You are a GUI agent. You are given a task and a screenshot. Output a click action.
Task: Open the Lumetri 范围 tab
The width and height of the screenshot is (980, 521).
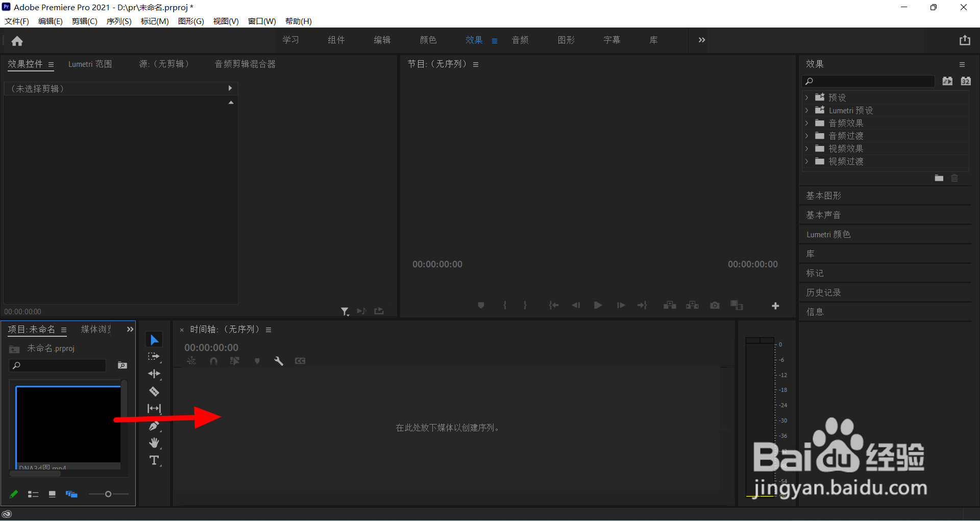click(x=90, y=64)
